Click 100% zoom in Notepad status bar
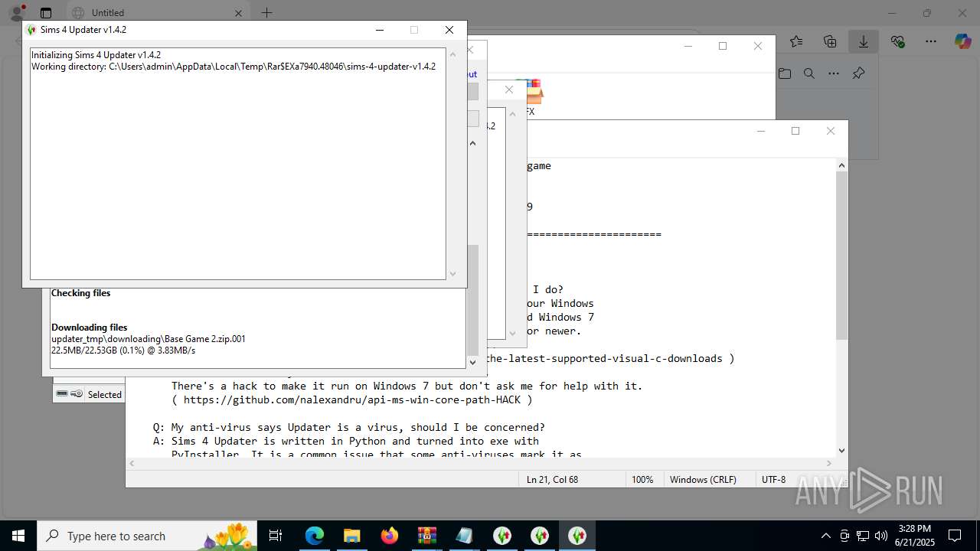This screenshot has width=980, height=551. 642,480
